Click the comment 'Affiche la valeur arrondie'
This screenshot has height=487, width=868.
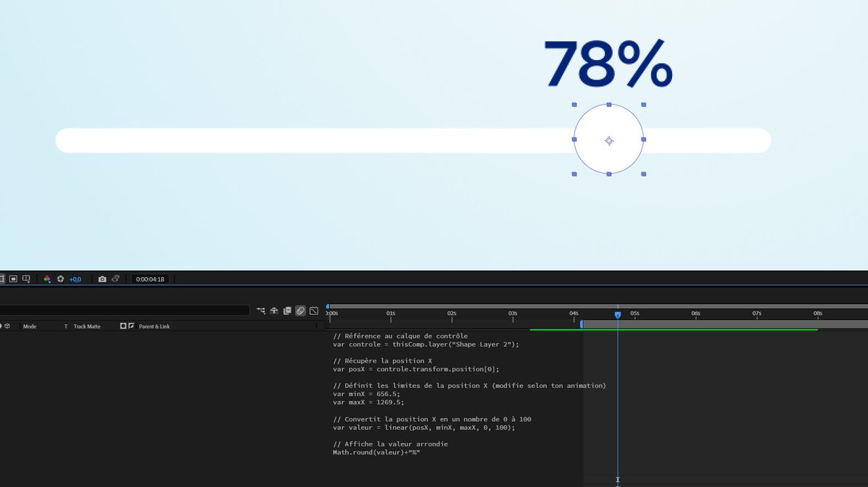(390, 444)
